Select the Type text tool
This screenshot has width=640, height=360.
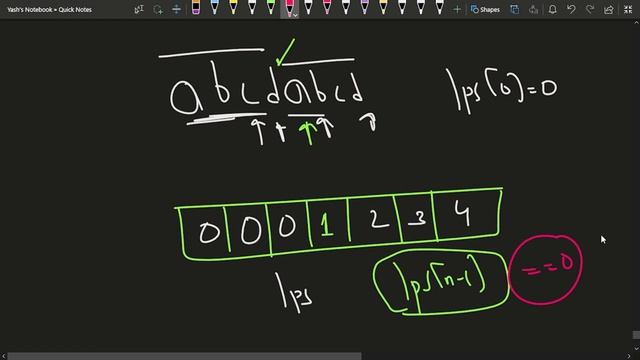139,9
